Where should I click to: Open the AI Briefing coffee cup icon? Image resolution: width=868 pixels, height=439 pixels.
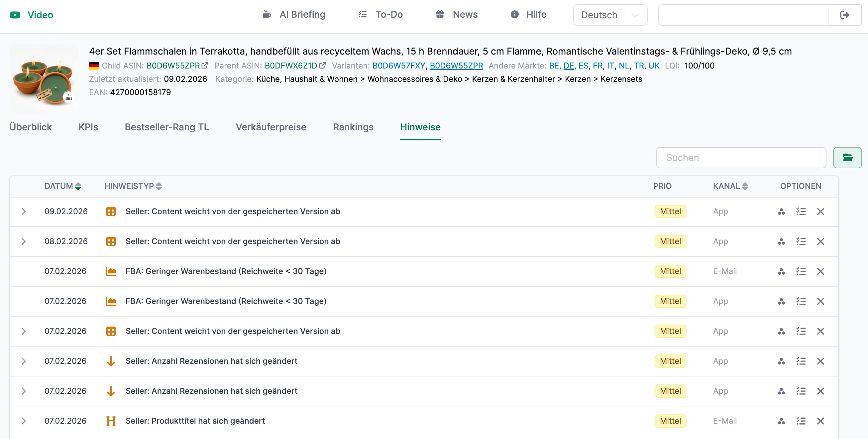[267, 14]
